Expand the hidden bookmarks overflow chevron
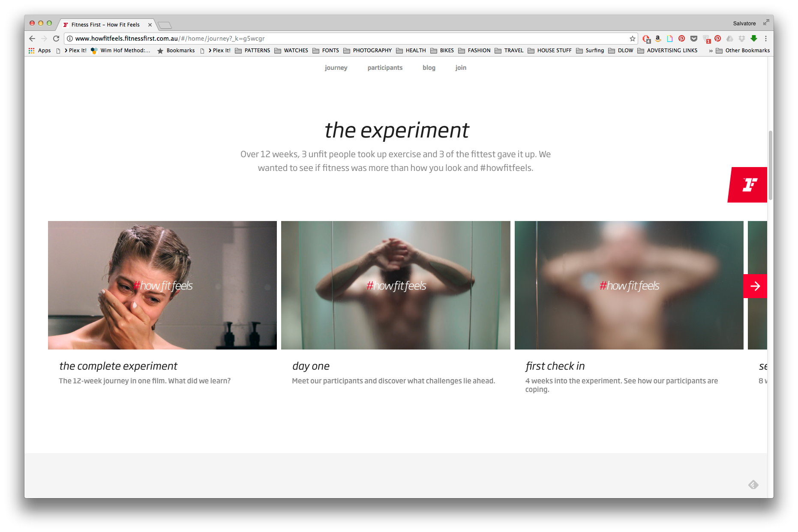Viewport: 798px width, 532px height. point(711,51)
